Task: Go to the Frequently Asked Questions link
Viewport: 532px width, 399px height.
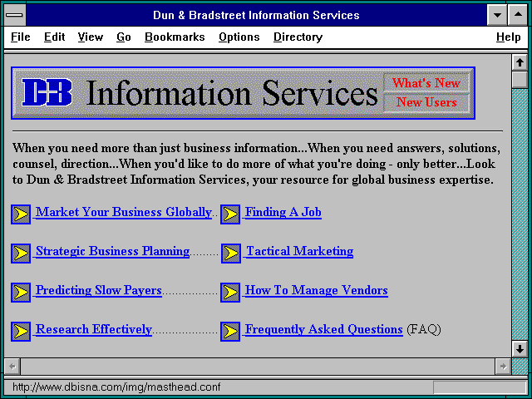Action: pyautogui.click(x=324, y=329)
